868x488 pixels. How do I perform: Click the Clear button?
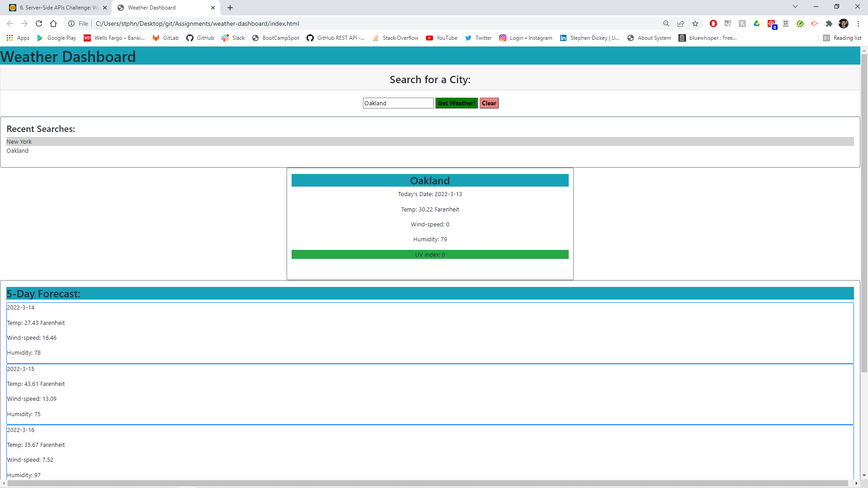click(488, 103)
